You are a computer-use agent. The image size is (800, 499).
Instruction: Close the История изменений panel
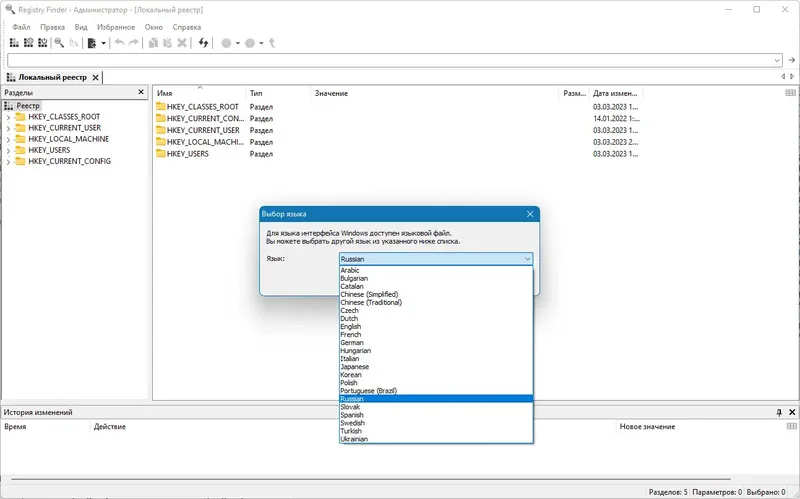pos(792,412)
